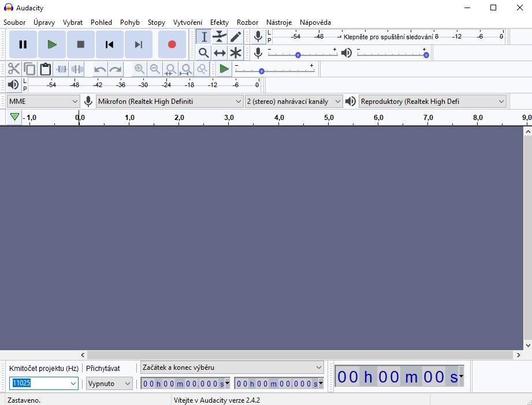Click the Zoom Out icon
The height and width of the screenshot is (405, 532).
(x=155, y=69)
